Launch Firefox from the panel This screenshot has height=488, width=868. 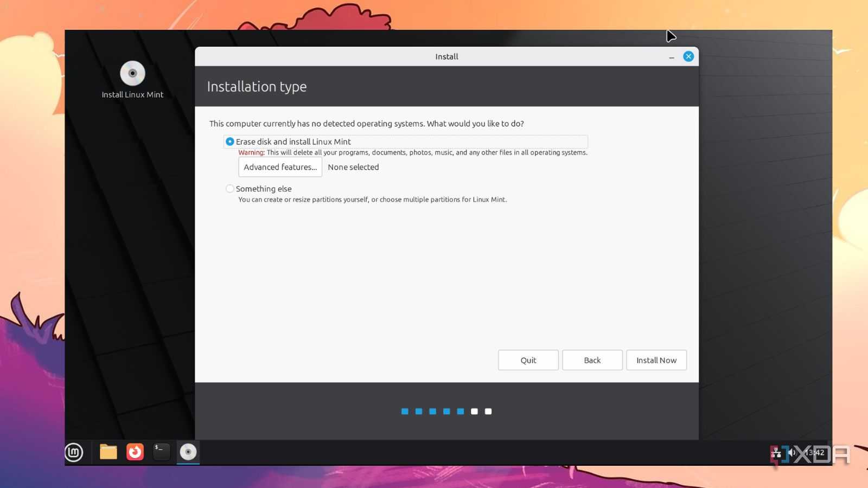(x=135, y=452)
